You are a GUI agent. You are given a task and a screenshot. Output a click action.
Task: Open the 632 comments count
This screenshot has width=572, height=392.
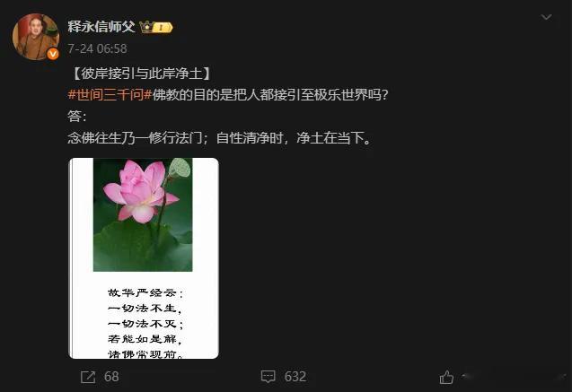[295, 377]
